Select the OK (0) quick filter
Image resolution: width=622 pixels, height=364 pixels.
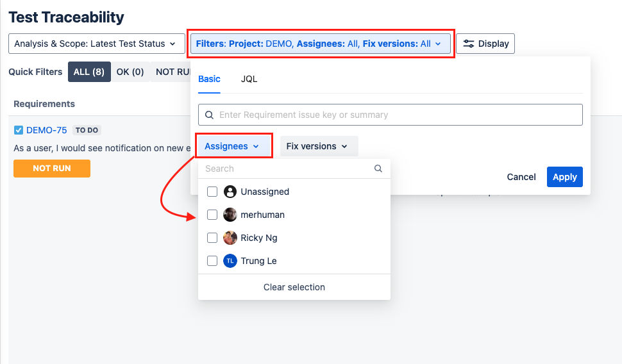point(130,72)
